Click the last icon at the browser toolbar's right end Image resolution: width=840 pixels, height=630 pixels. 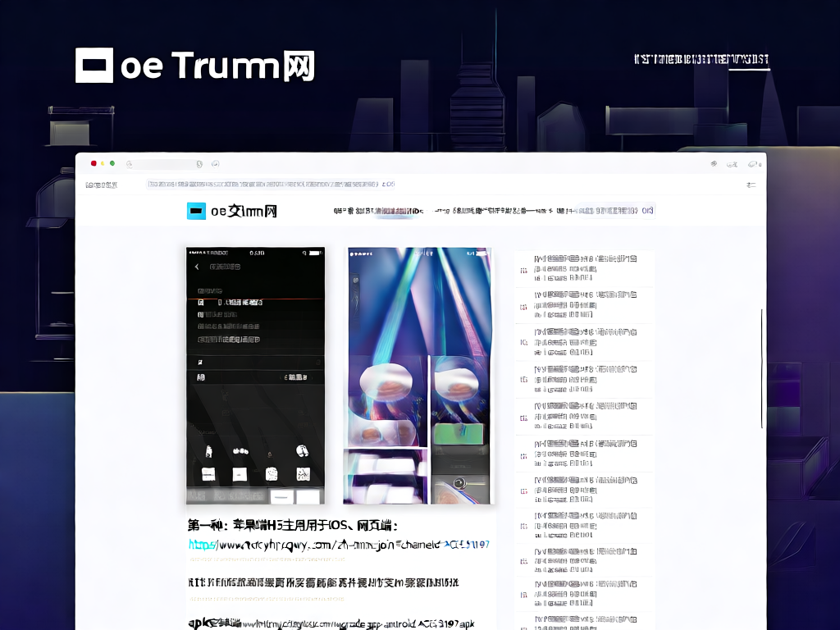[751, 164]
